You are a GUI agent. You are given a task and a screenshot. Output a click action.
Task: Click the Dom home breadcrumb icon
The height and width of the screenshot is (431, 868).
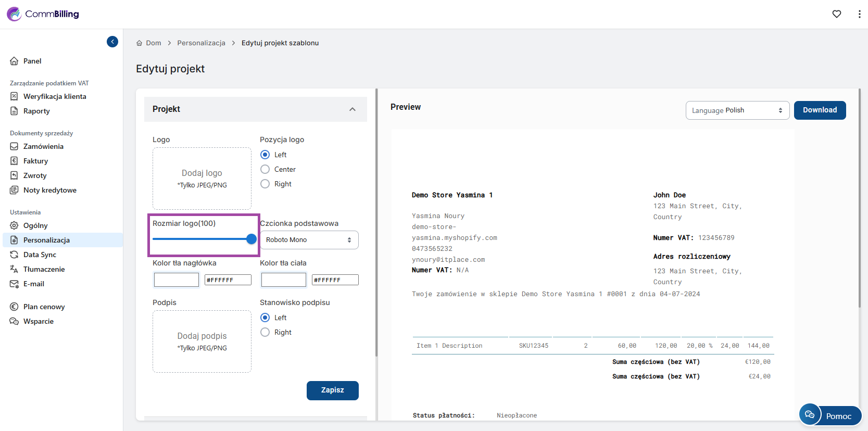click(x=139, y=43)
